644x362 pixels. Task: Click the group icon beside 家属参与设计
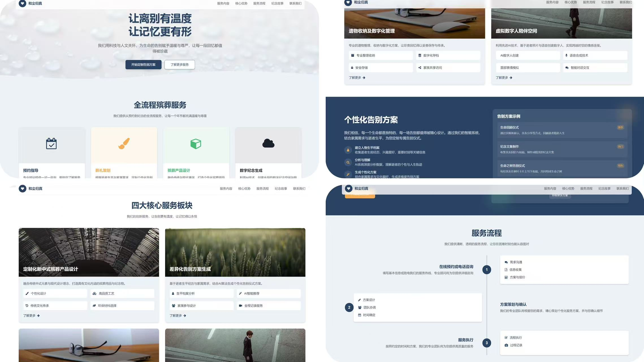(x=174, y=306)
